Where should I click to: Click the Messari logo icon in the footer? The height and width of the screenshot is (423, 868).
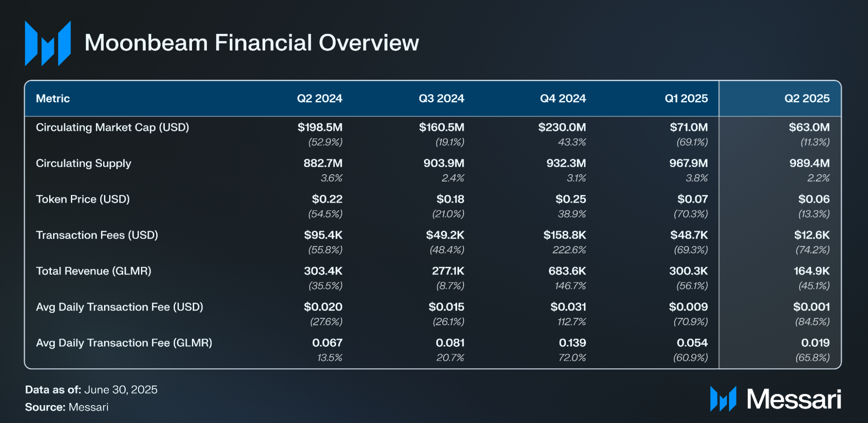coord(723,399)
